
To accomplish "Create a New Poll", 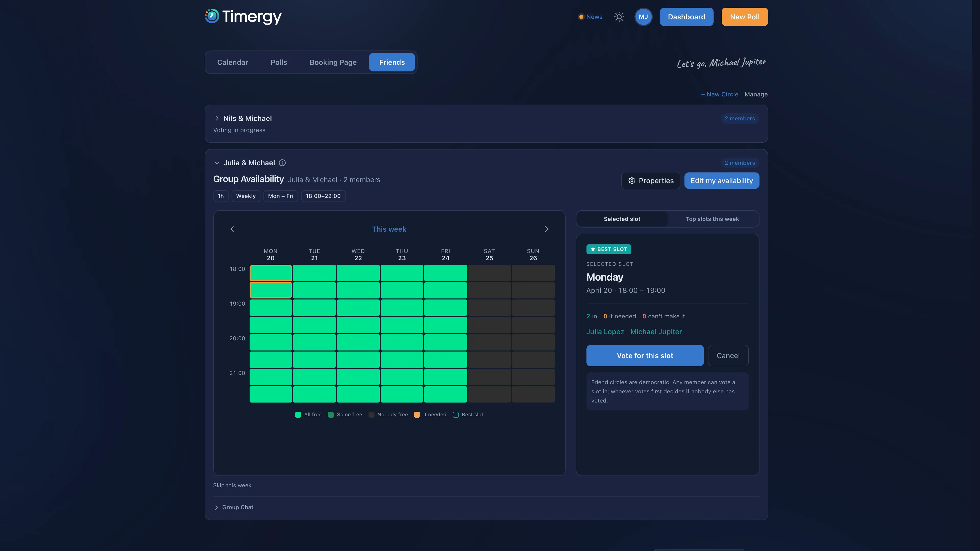I will [744, 17].
